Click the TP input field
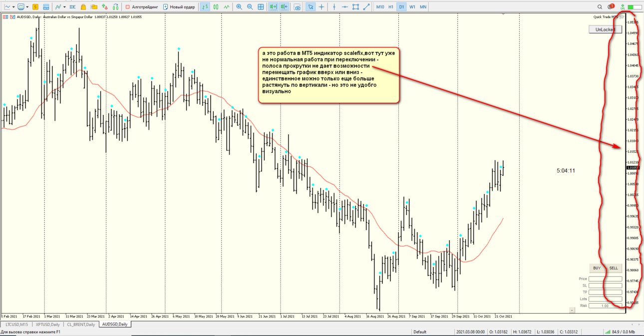 coord(605,292)
